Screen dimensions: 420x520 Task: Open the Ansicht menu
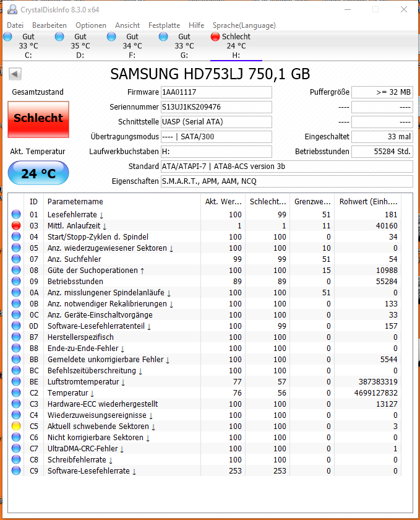tap(127, 25)
